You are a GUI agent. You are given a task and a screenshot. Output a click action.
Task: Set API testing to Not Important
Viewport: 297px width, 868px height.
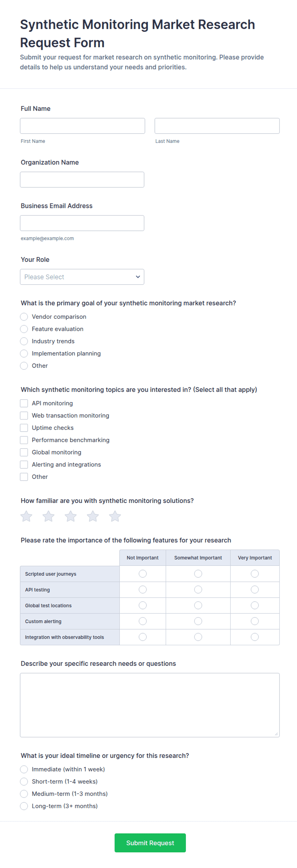[x=143, y=589]
